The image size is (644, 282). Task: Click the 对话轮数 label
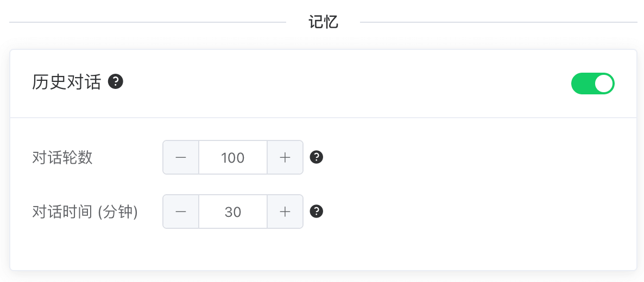(62, 158)
